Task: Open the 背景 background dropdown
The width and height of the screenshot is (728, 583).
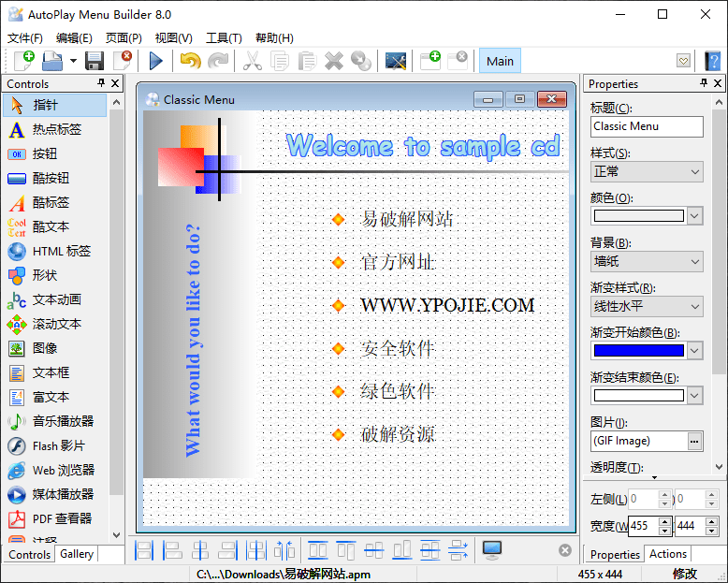Action: (x=647, y=261)
